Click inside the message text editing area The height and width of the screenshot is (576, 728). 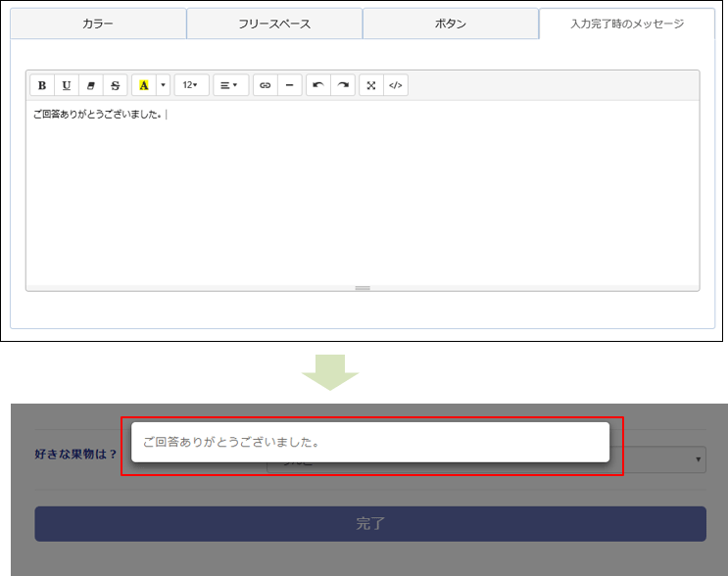coord(363,196)
